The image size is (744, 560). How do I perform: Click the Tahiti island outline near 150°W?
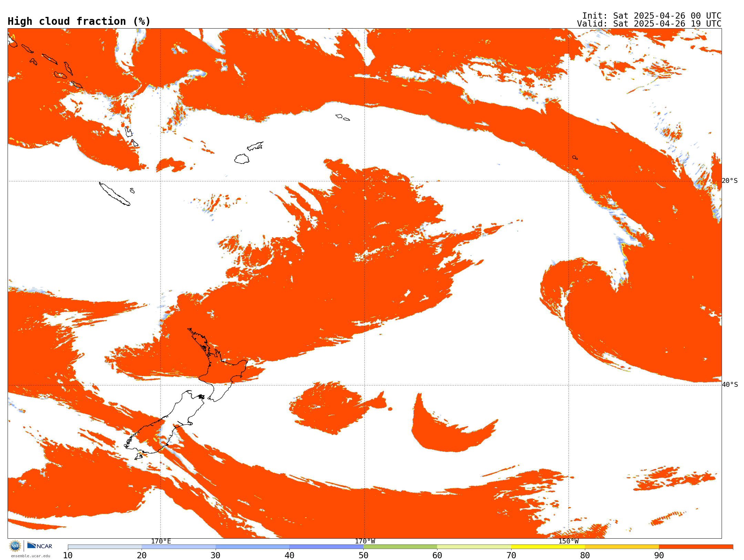pos(575,157)
